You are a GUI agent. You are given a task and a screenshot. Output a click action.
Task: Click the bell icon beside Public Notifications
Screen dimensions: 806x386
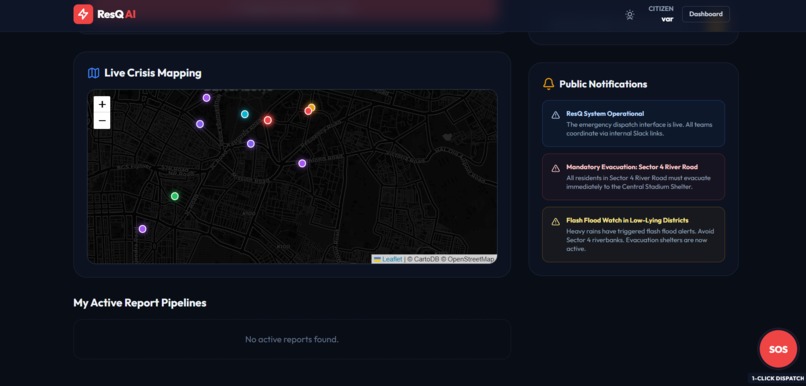548,84
